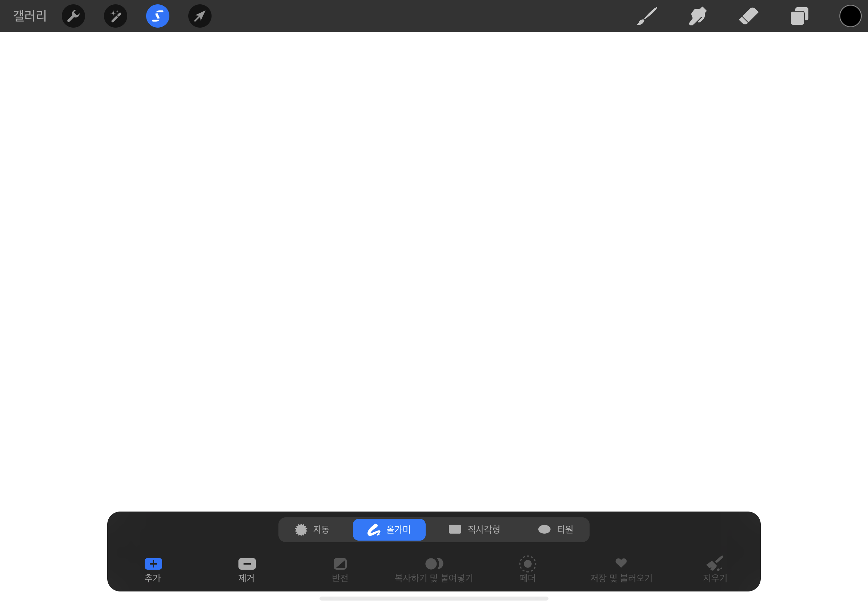Choose 직사각형 rectangle selection mode
The image size is (868, 606).
(474, 530)
